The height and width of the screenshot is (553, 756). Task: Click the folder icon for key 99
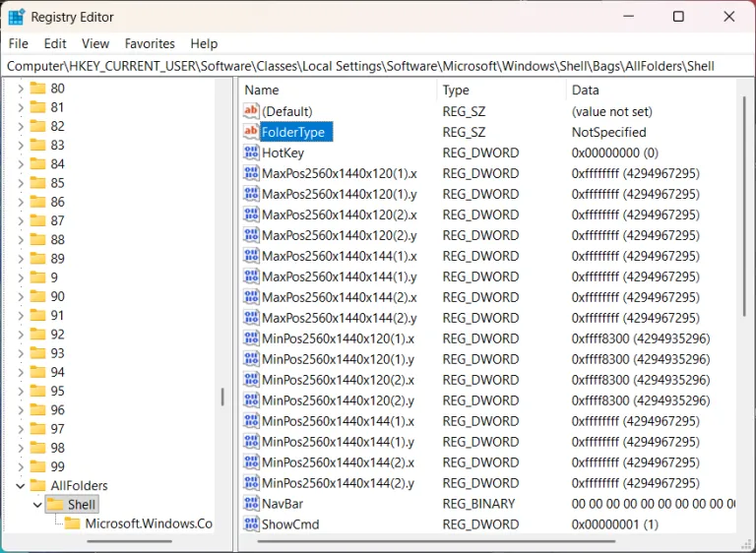pyautogui.click(x=38, y=466)
